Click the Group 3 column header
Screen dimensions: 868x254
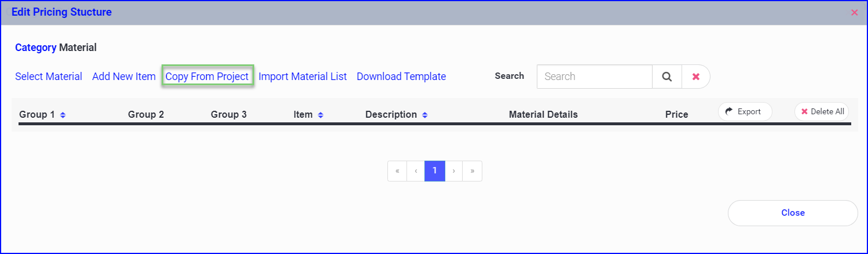(x=229, y=115)
